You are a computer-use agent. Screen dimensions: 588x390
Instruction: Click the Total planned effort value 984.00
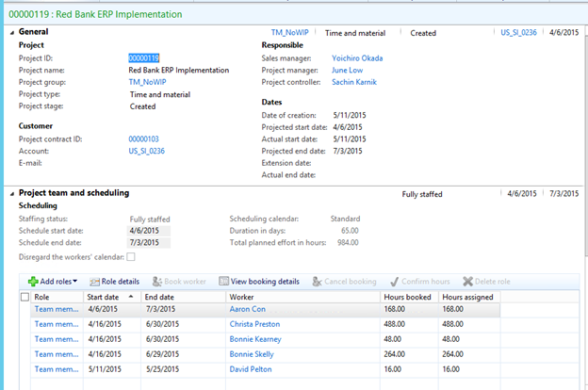point(348,243)
